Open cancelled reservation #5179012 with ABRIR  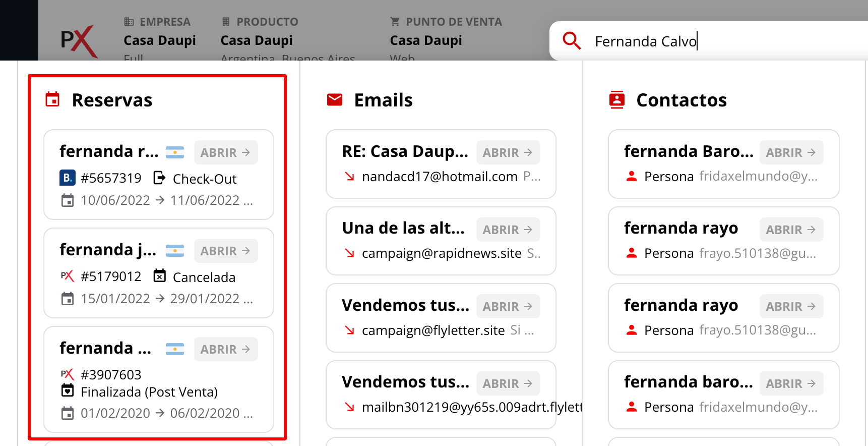(x=226, y=251)
